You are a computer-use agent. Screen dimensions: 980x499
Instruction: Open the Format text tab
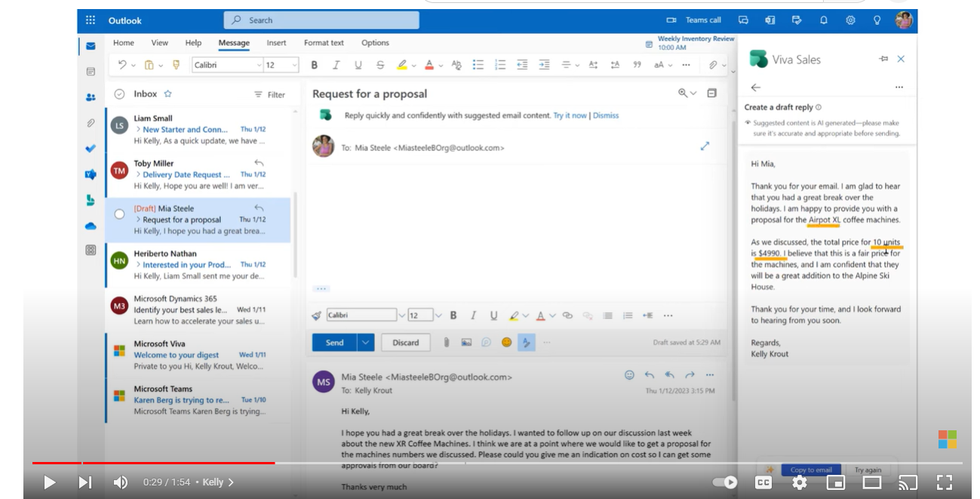[x=324, y=43]
